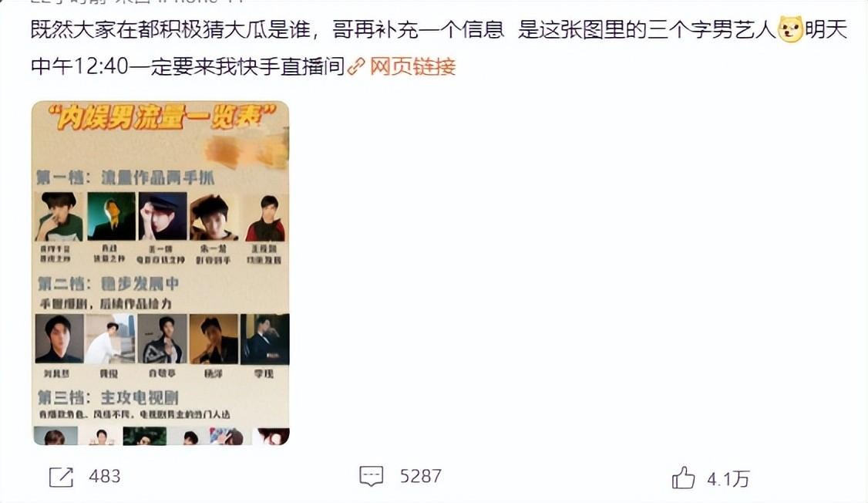
Task: Click the 第二档 稳步发展中 heading
Action: [x=108, y=284]
